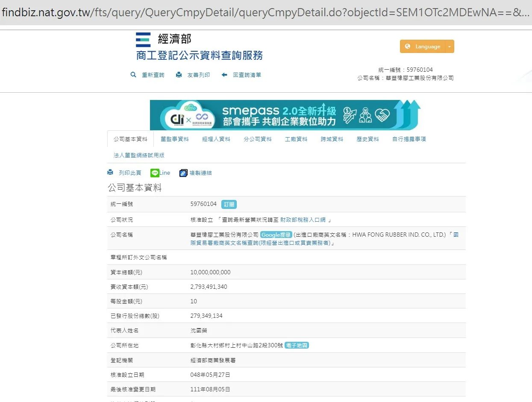Click the paid-in capital 2,793,491,340
This screenshot has height=402, width=532.
click(x=209, y=287)
